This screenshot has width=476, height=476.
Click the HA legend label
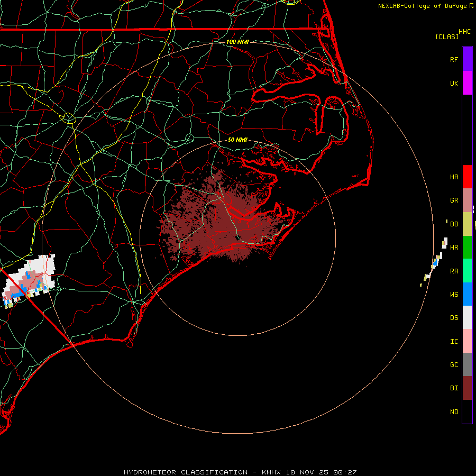click(454, 177)
